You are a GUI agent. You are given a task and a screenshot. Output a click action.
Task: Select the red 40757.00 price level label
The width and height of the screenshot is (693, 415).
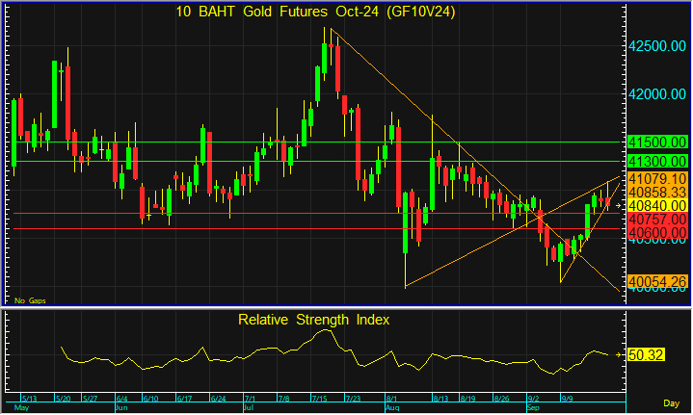coord(656,218)
